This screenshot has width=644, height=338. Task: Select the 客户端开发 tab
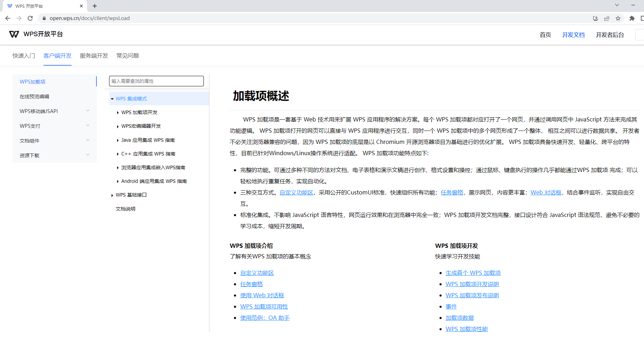coord(58,56)
